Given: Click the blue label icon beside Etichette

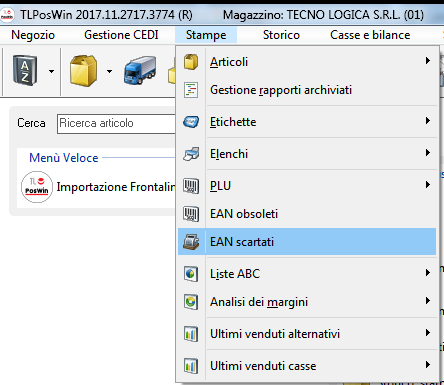Looking at the screenshot, I should (191, 122).
